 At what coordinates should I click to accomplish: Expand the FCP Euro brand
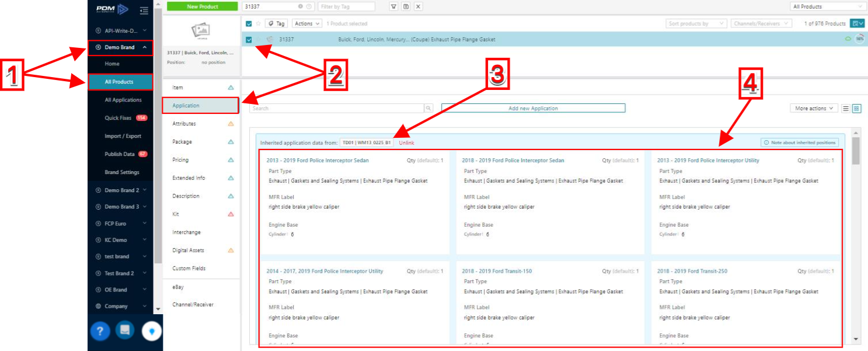(121, 224)
